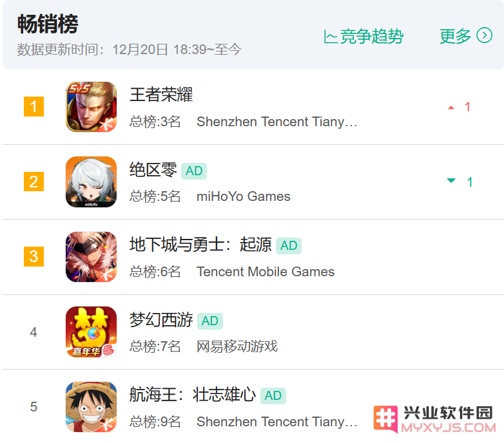Click the red rank-up indicator for 王者荣耀
The width and height of the screenshot is (504, 443).
(x=460, y=107)
